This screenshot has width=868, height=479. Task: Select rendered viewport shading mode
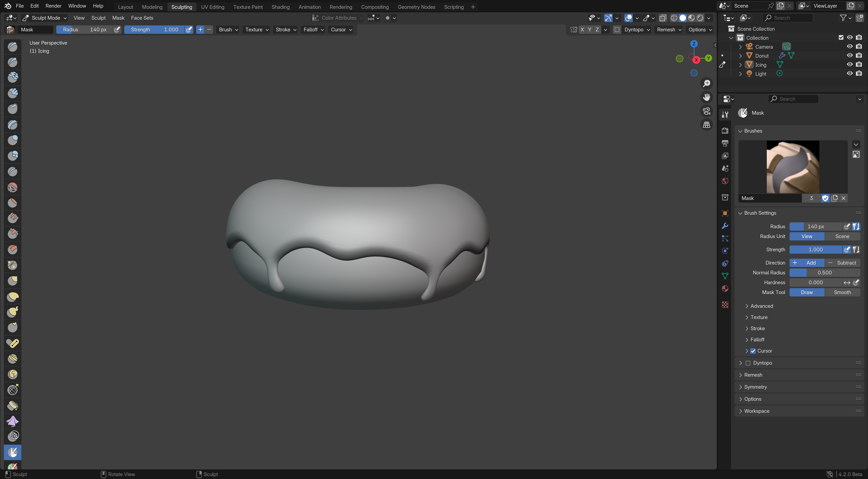700,18
